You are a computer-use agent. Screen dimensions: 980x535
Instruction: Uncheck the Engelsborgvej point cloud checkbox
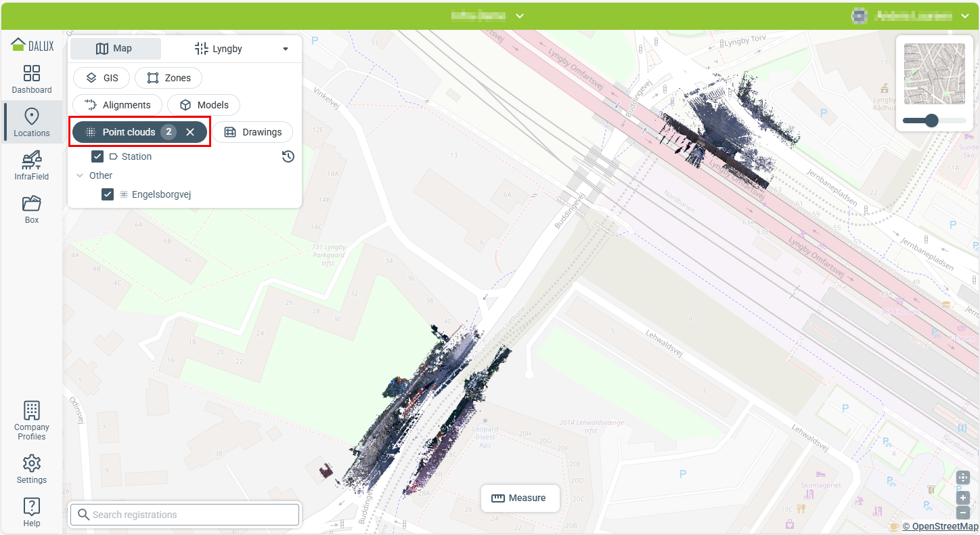[108, 194]
